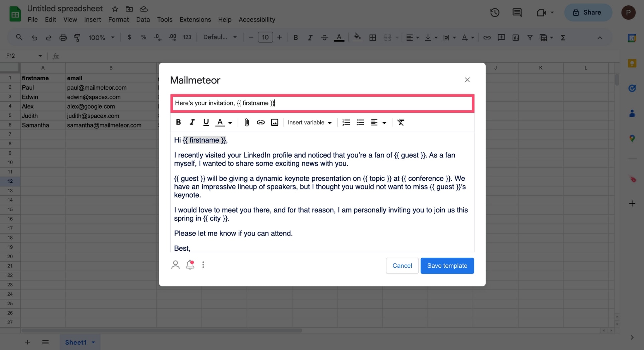Apply numbered list in Mailmeteor editor
The width and height of the screenshot is (644, 350).
346,122
